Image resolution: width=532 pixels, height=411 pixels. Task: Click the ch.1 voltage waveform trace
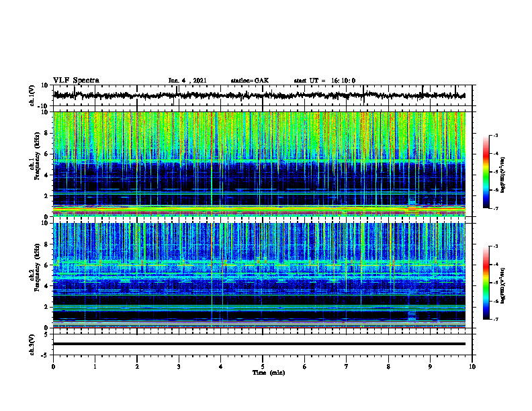[259, 95]
